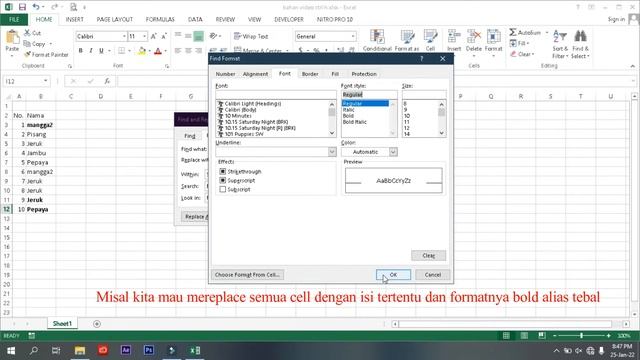Open the Fill dropdown in Editing group
Viewport: 640px width, 360px height.
[528, 43]
